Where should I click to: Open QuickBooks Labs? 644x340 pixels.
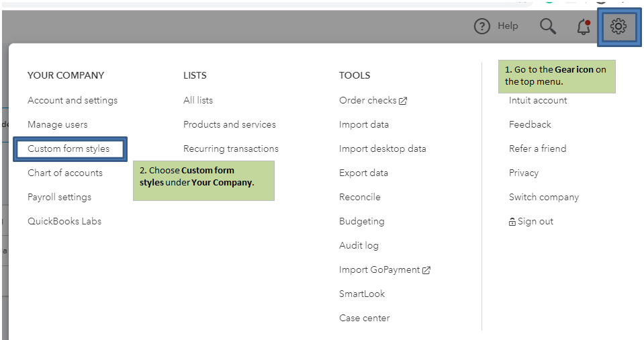pyautogui.click(x=64, y=221)
